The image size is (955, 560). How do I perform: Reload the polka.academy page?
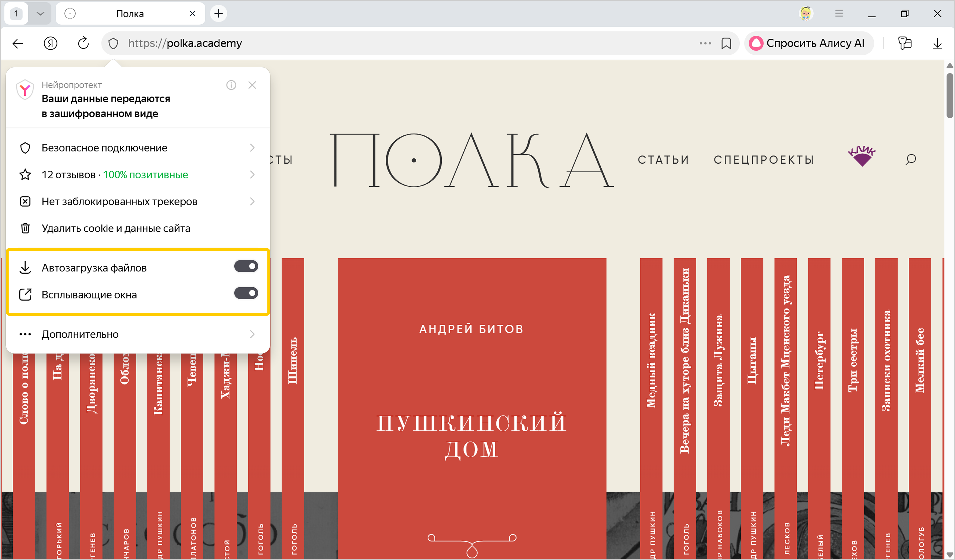[x=83, y=43]
